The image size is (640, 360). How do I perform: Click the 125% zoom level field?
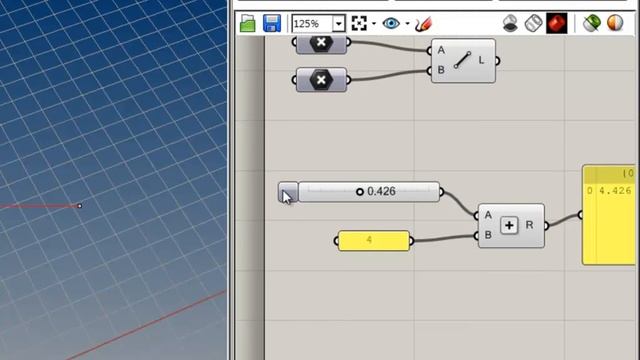(313, 24)
